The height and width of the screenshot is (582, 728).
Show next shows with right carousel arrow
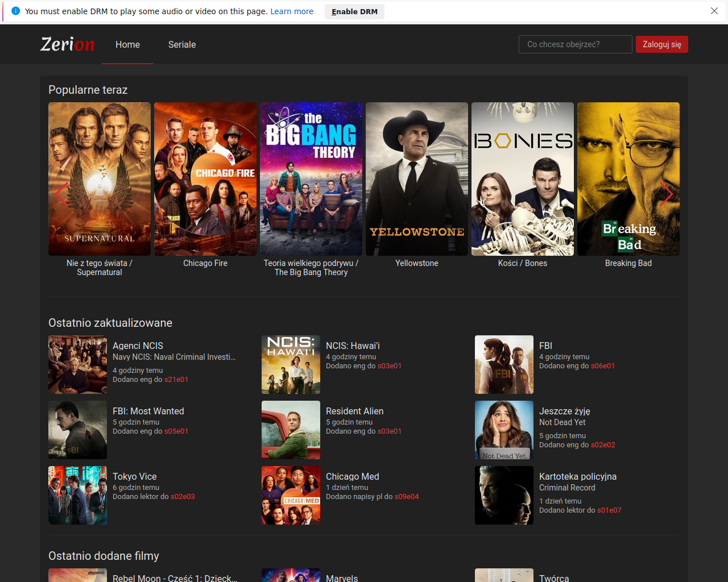[666, 194]
